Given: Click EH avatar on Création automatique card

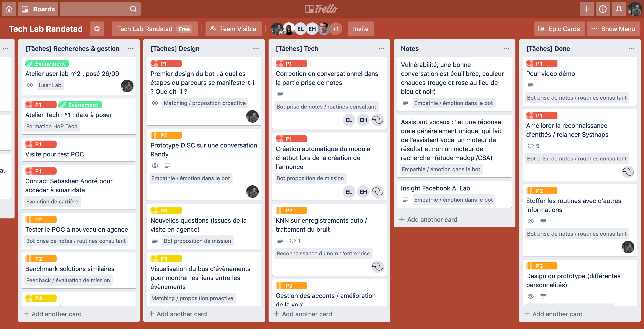Looking at the screenshot, I should 363,192.
